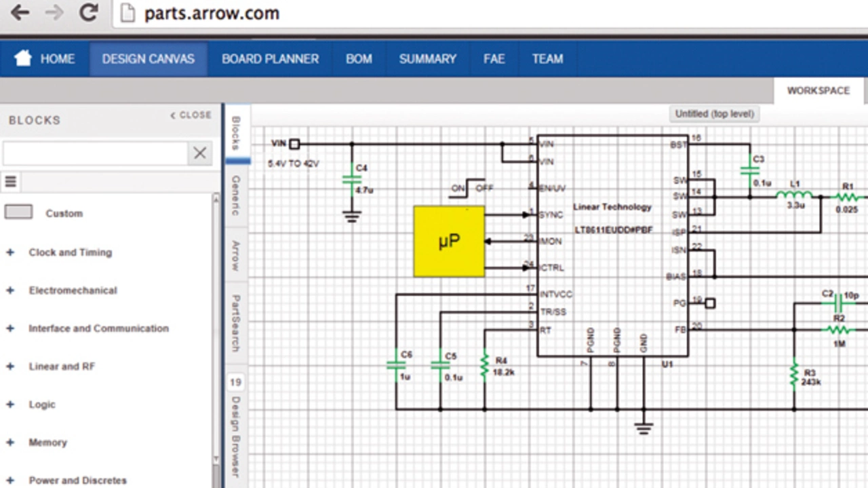Click the '5.4V TO 42V' input label

coord(294,164)
